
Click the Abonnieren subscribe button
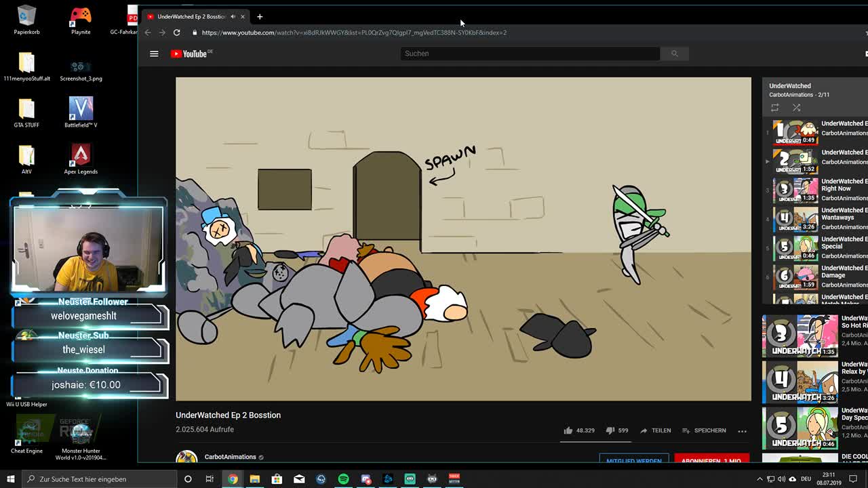coord(711,459)
